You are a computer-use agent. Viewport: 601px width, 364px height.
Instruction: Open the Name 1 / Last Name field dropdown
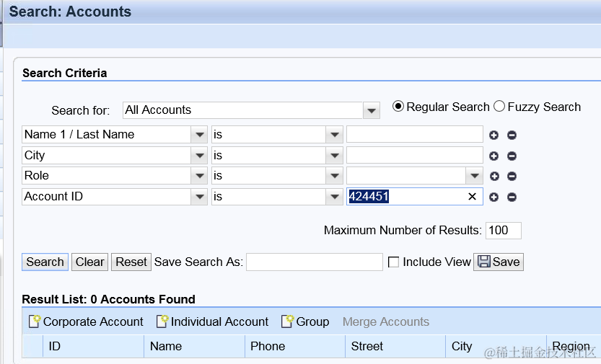click(199, 135)
